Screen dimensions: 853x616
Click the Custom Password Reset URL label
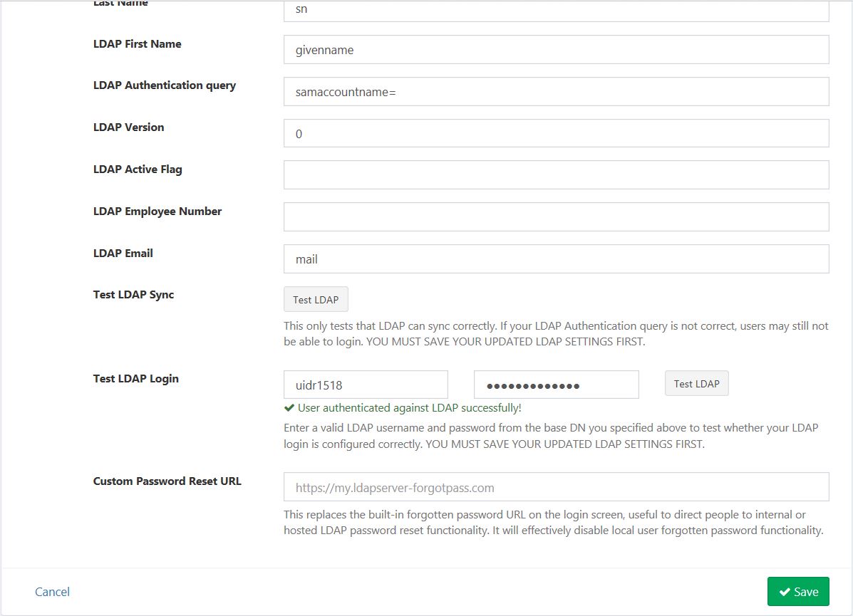[167, 481]
